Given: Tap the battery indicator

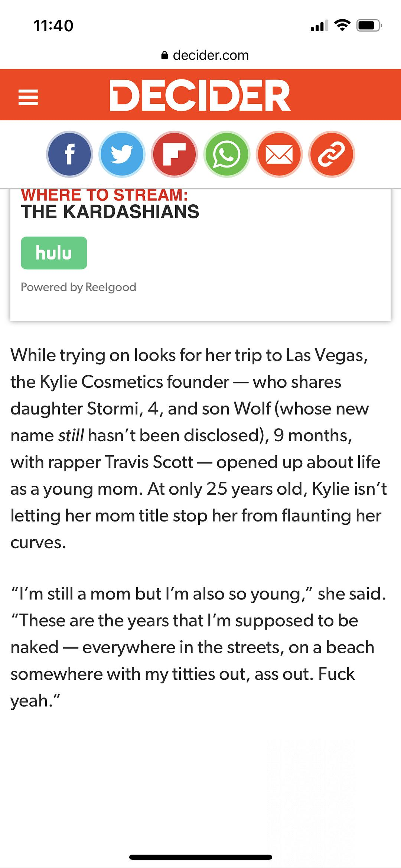Looking at the screenshot, I should (x=369, y=26).
